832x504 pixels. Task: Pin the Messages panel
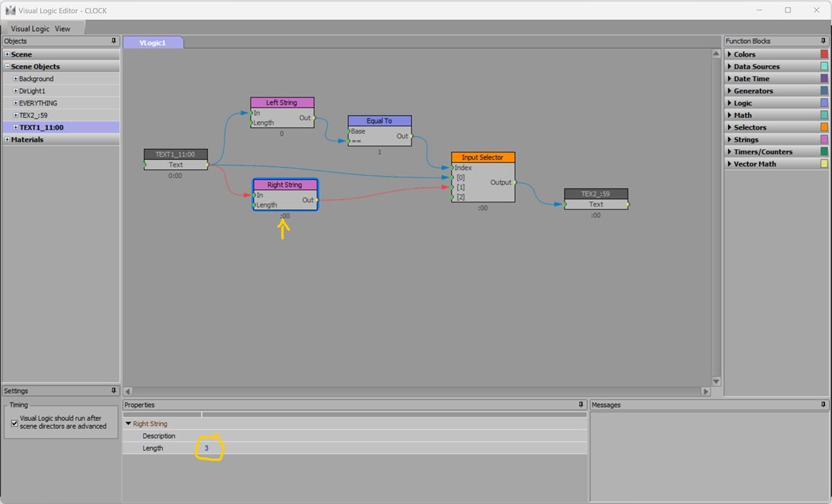[824, 405]
